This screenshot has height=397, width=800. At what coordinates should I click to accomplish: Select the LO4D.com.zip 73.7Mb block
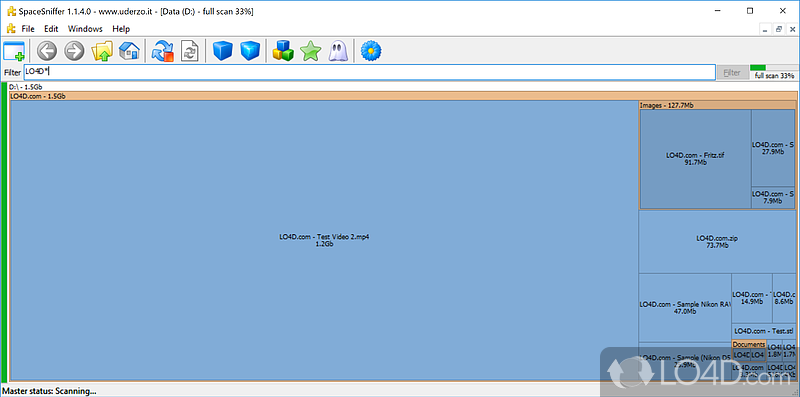click(x=717, y=241)
